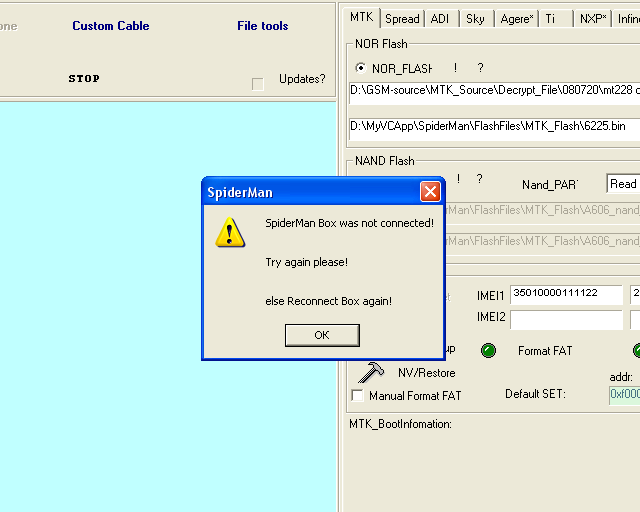The image size is (640, 512).
Task: Click the ? mark in NAND Flash group
Action: [480, 179]
